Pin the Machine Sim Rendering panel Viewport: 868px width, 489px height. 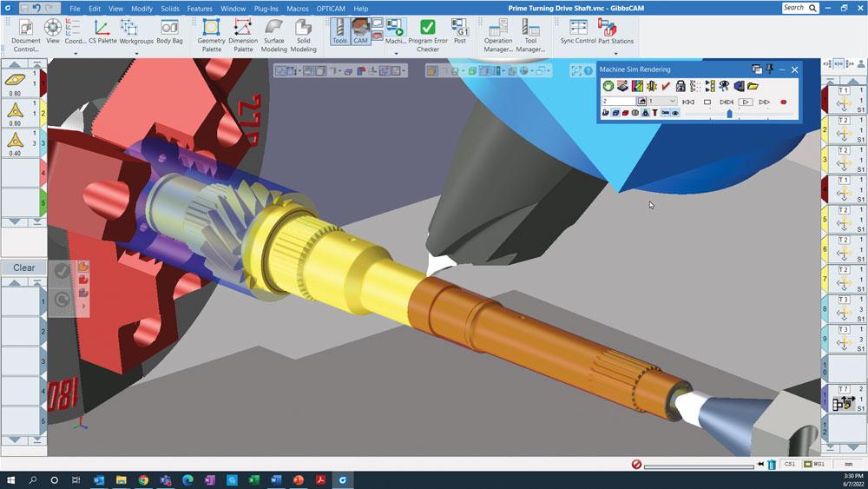pyautogui.click(x=769, y=69)
